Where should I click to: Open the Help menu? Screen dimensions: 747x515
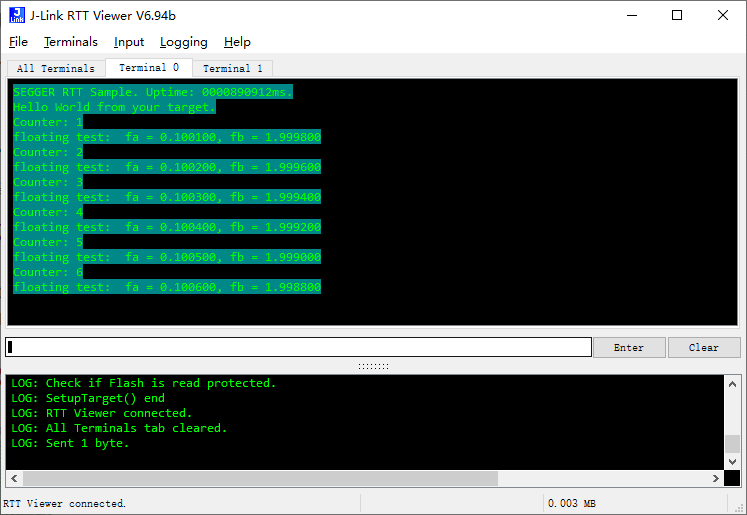pos(237,42)
